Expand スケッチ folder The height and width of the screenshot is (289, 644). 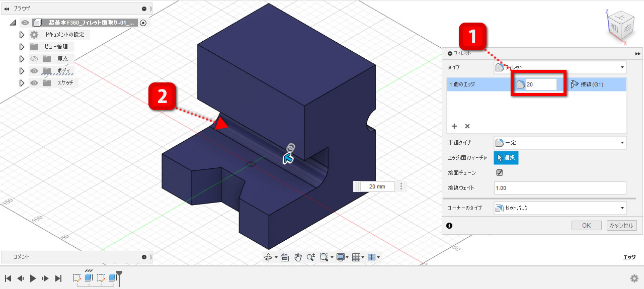pos(22,83)
